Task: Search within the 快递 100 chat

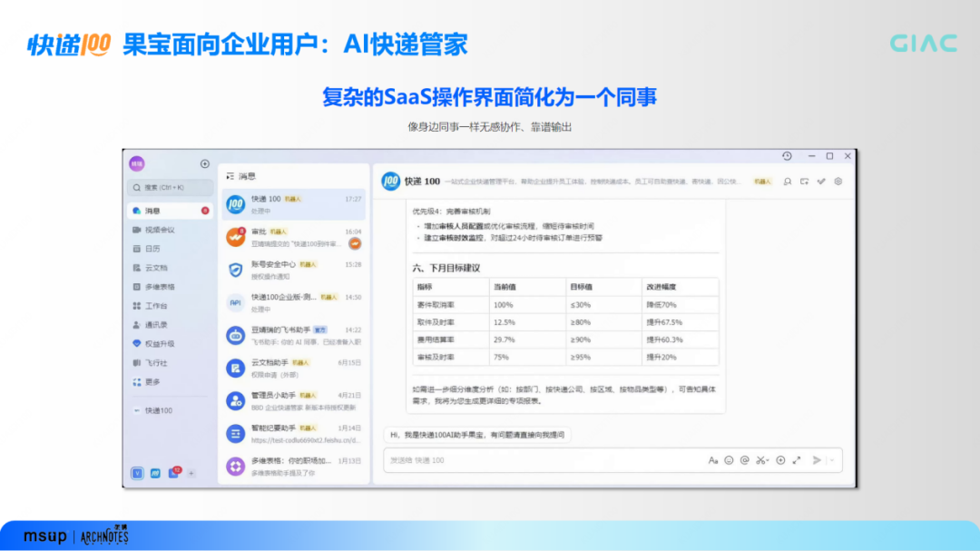Action: pos(788,182)
